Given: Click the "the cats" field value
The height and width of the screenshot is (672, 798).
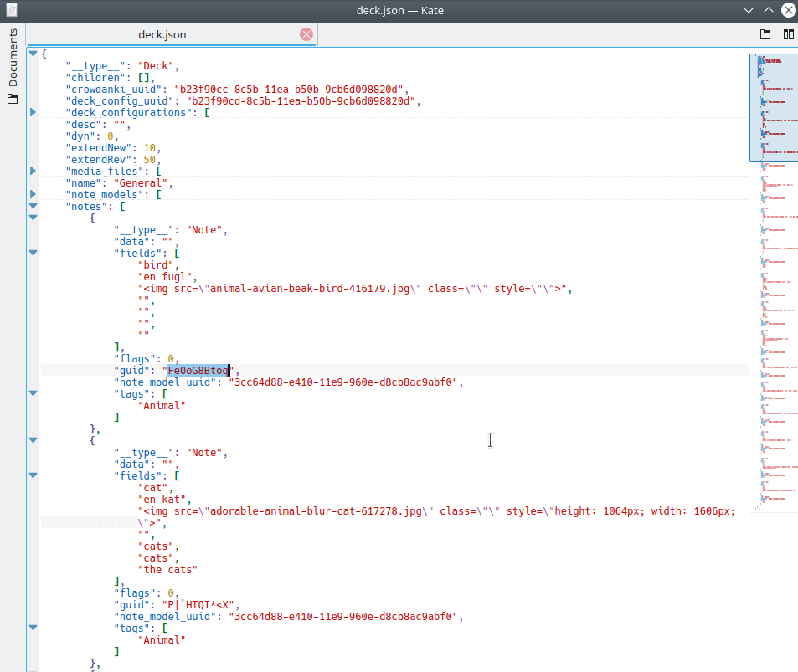Looking at the screenshot, I should tap(168, 570).
